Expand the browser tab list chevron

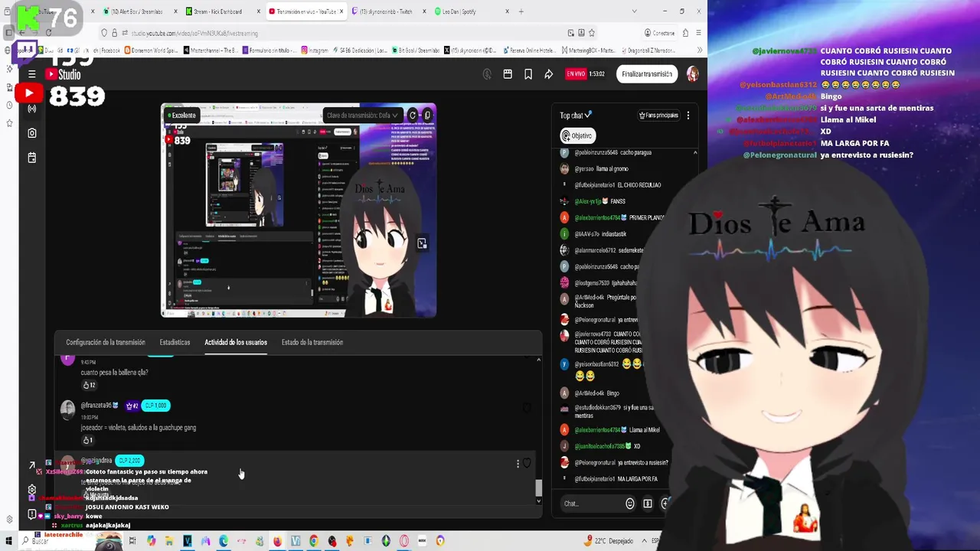tap(634, 11)
